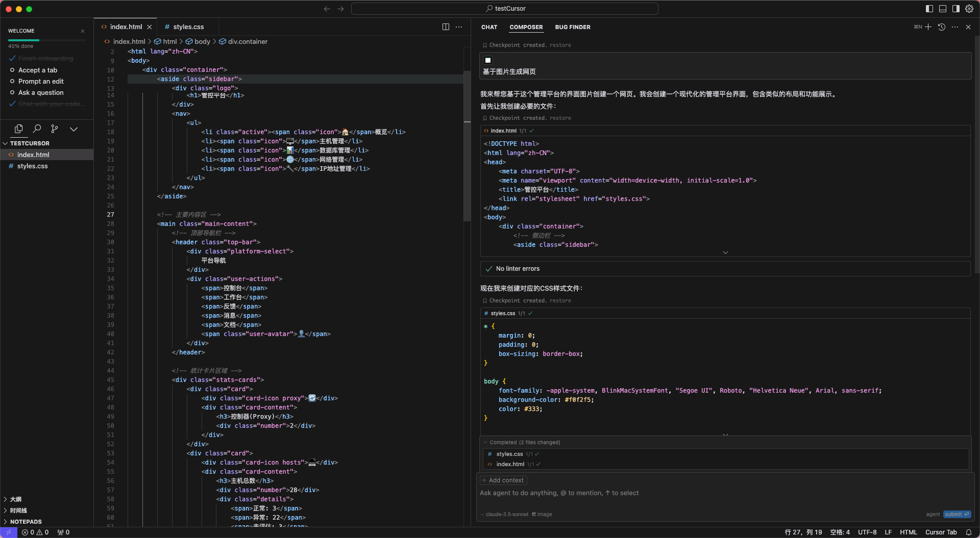
Task: Show errors and warnings in status bar
Action: click(x=35, y=532)
